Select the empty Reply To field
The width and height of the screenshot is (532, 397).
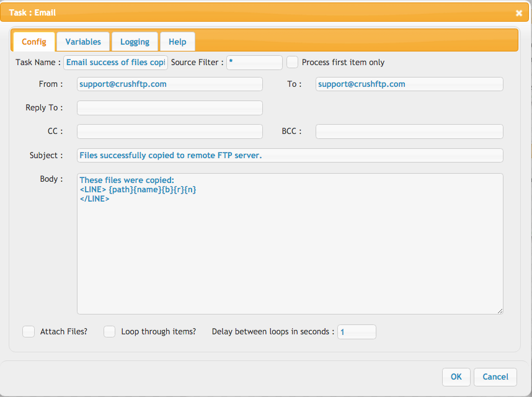pos(170,108)
